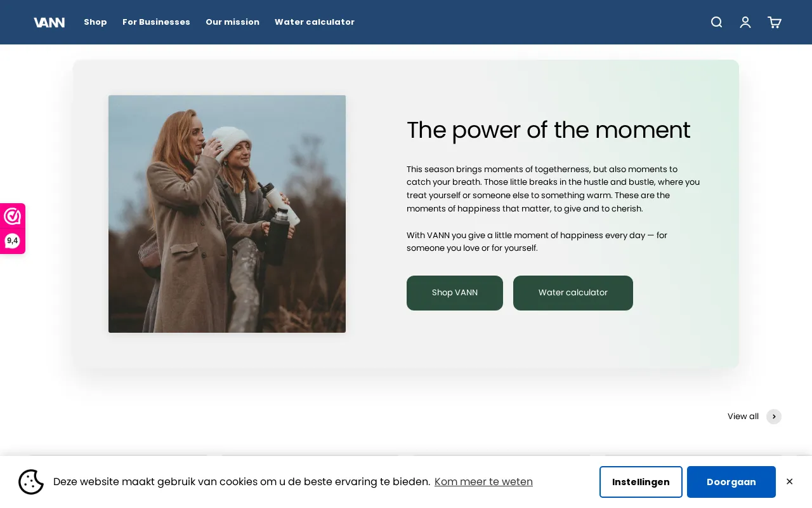The width and height of the screenshot is (812, 508).
Task: Open the search magnifier icon
Action: point(716,22)
